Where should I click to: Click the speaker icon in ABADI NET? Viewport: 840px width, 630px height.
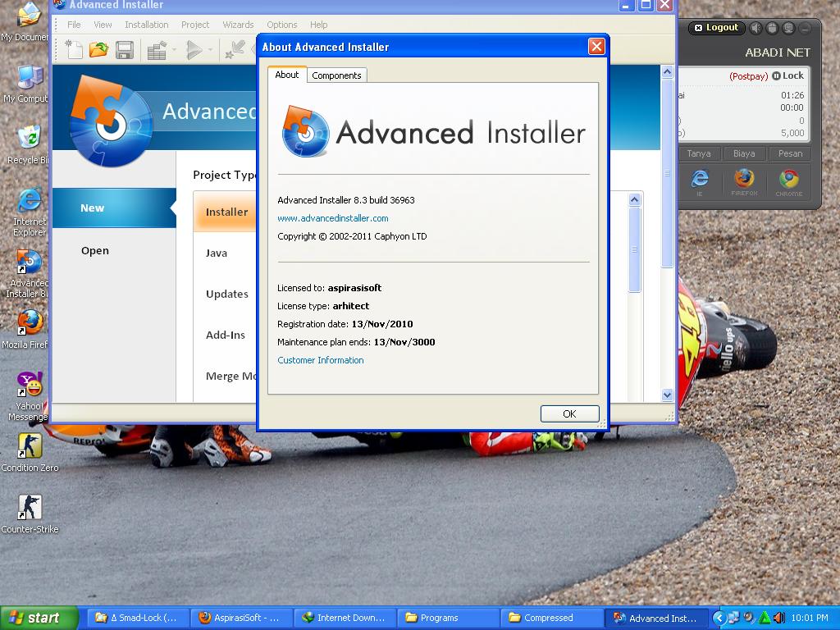[x=756, y=28]
